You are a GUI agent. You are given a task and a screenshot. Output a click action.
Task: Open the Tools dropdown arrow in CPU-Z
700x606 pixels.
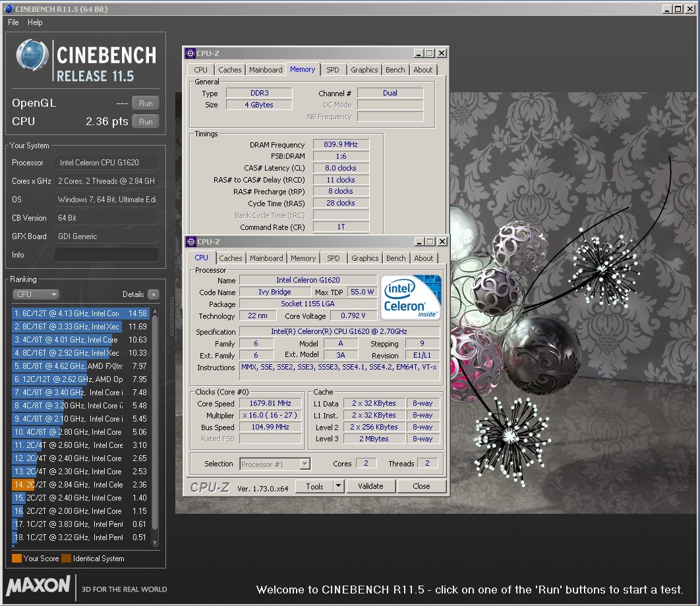338,486
